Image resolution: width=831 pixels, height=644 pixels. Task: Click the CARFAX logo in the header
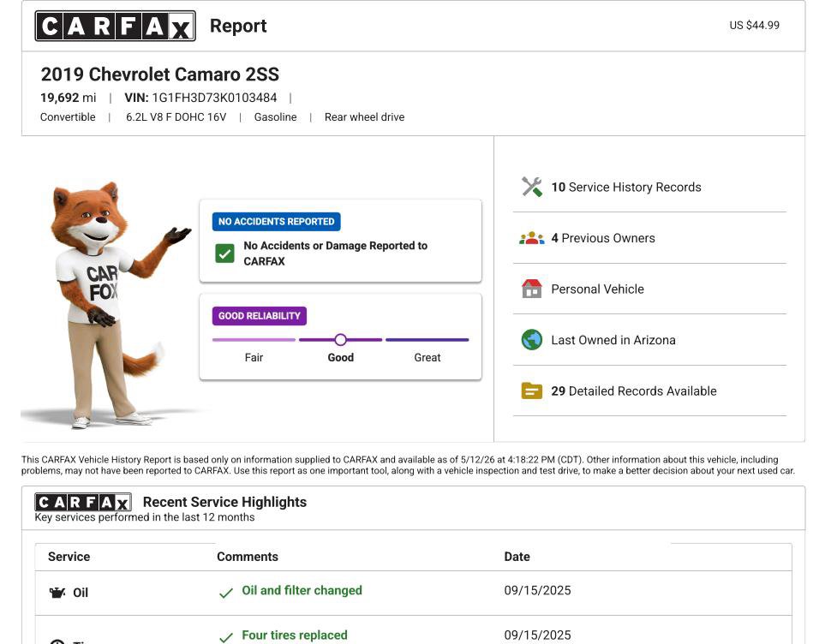[115, 26]
